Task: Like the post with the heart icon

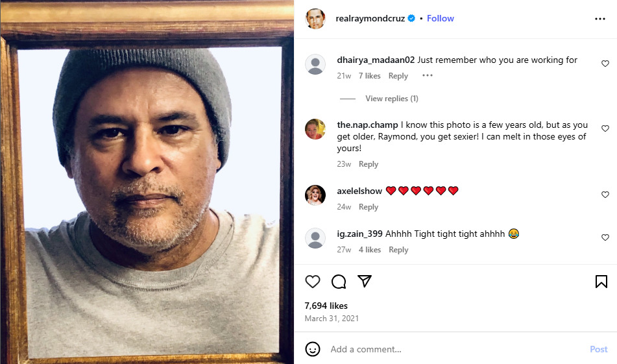Action: [x=313, y=282]
